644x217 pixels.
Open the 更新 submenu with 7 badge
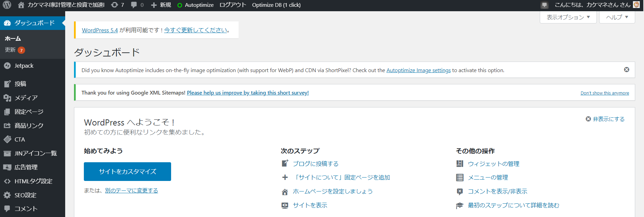pyautogui.click(x=15, y=50)
